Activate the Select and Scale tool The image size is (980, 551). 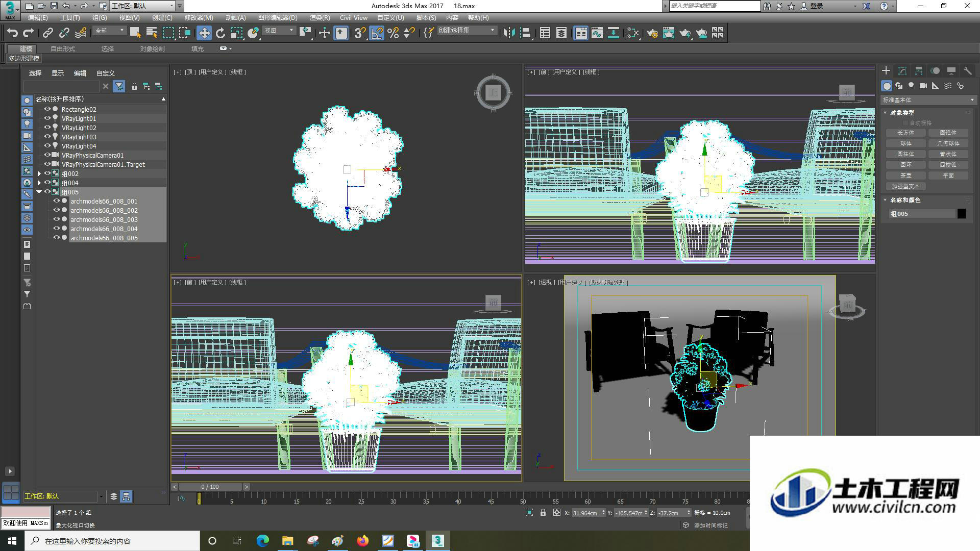click(237, 33)
